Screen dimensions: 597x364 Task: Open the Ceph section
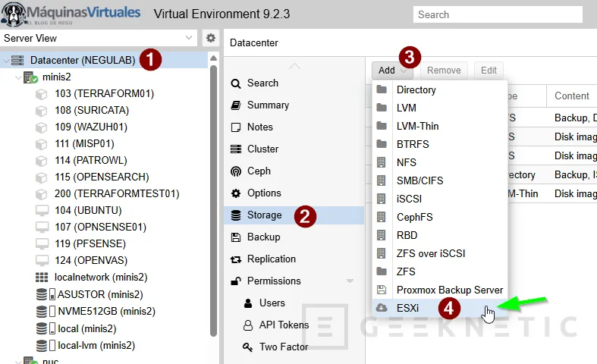pos(259,171)
